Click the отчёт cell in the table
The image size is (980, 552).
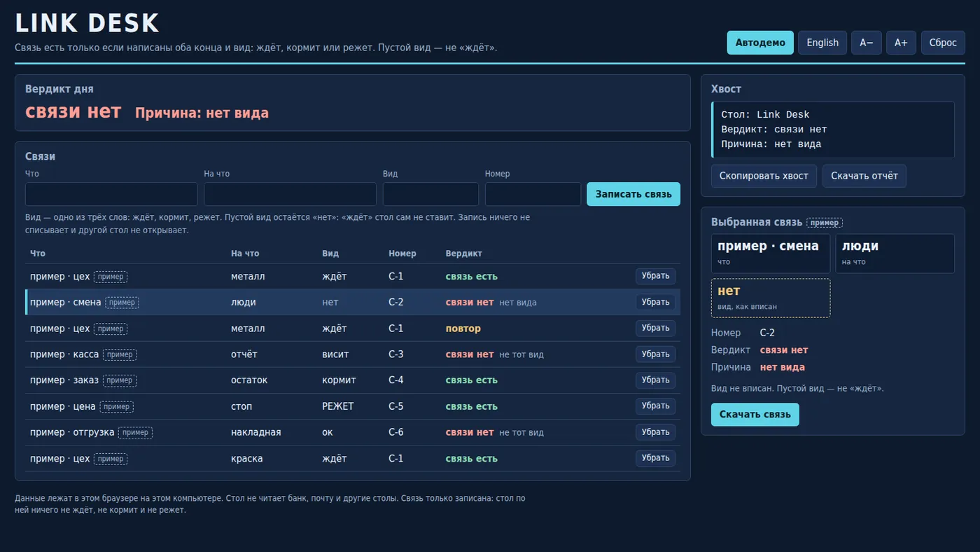click(x=244, y=354)
